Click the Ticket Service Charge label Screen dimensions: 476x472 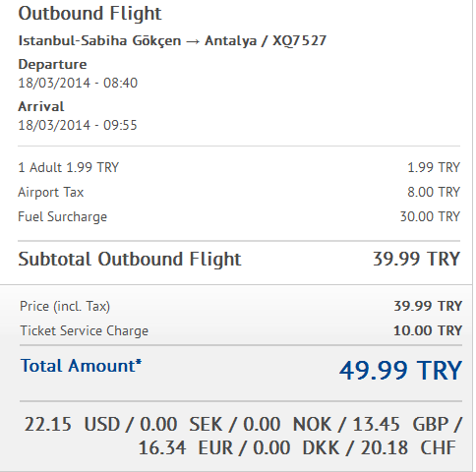85,330
